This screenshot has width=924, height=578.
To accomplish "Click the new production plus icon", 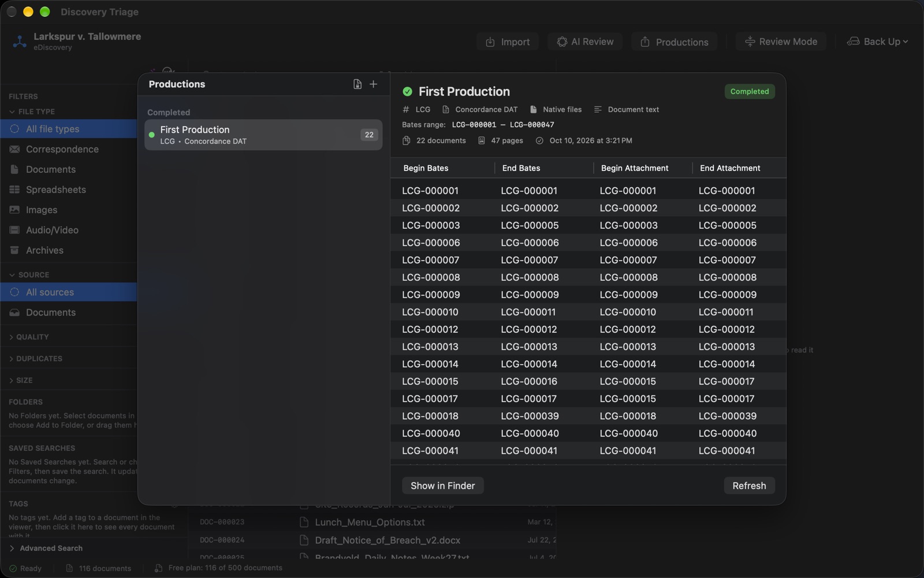I will 373,84.
